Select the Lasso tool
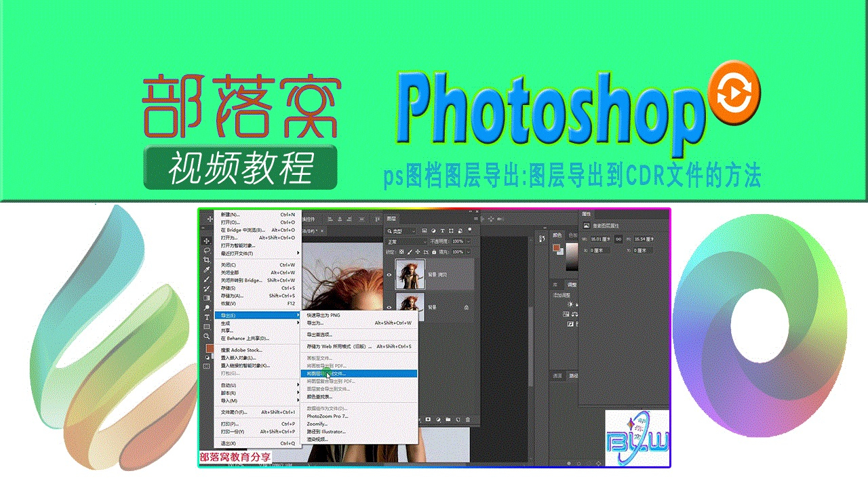 207,250
